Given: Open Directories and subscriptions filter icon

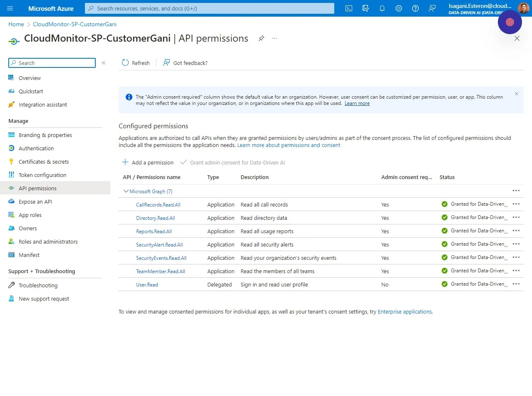Looking at the screenshot, I should point(365,8).
